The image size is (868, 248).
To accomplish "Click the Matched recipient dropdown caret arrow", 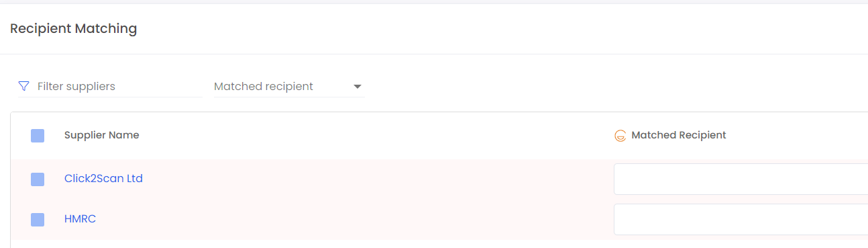I will 358,87.
